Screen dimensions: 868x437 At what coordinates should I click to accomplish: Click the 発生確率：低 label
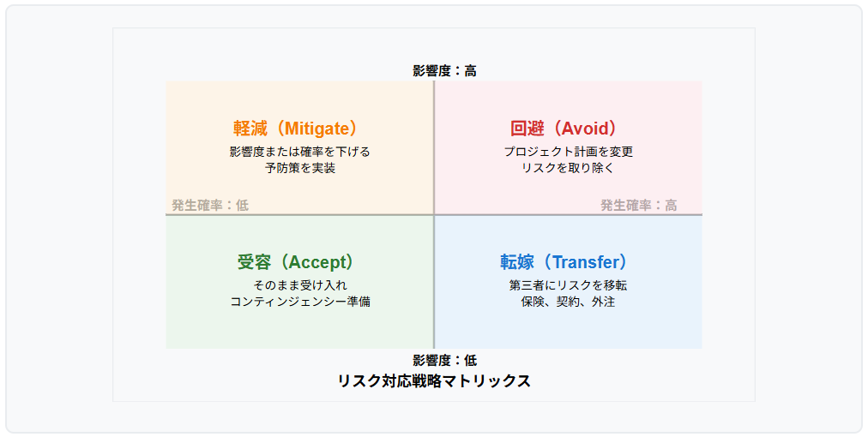[210, 206]
